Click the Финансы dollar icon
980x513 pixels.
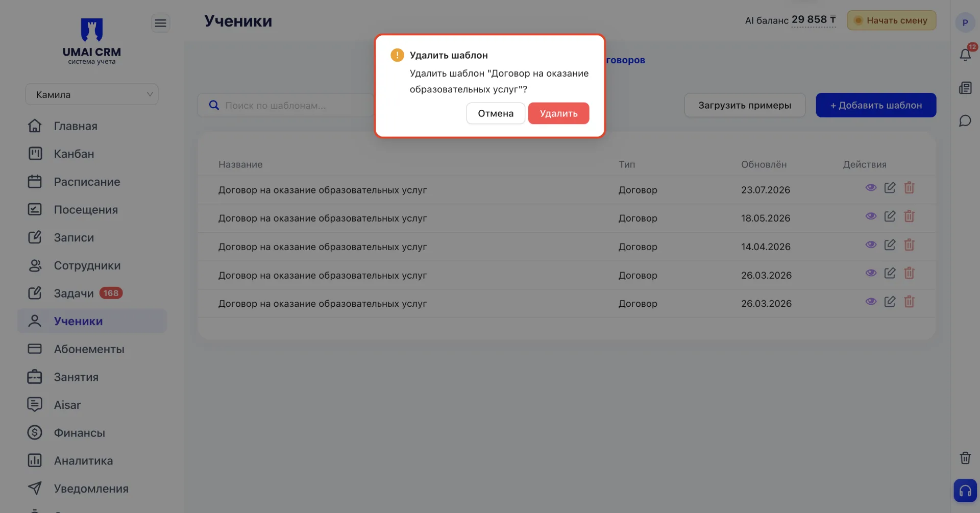click(x=35, y=433)
